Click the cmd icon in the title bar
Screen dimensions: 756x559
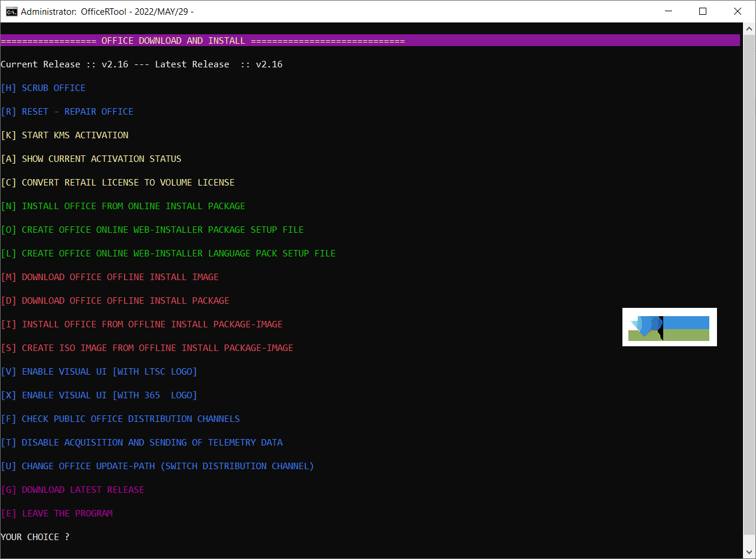pyautogui.click(x=11, y=11)
